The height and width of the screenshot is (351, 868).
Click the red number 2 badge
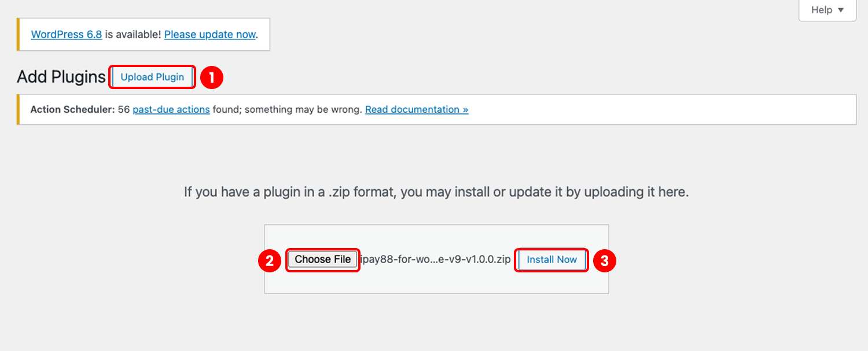coord(270,260)
